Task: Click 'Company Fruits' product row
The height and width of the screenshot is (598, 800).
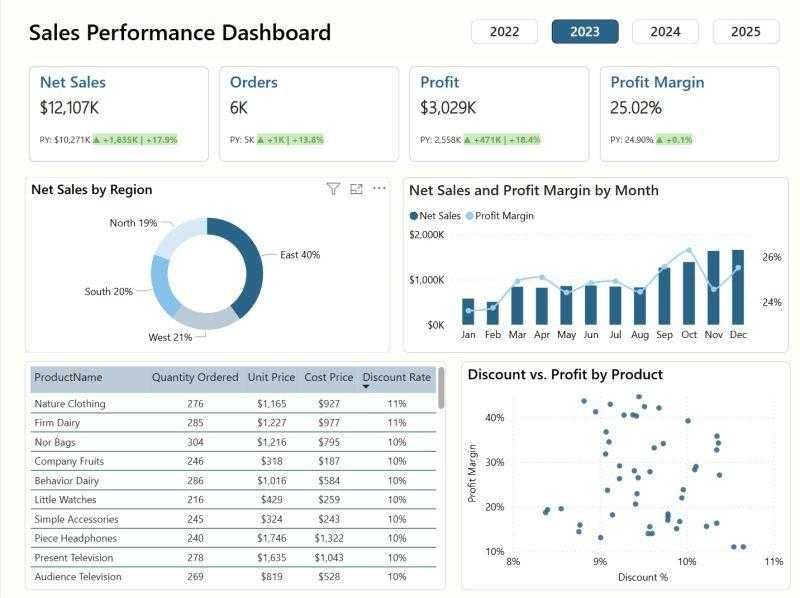Action: click(x=233, y=461)
